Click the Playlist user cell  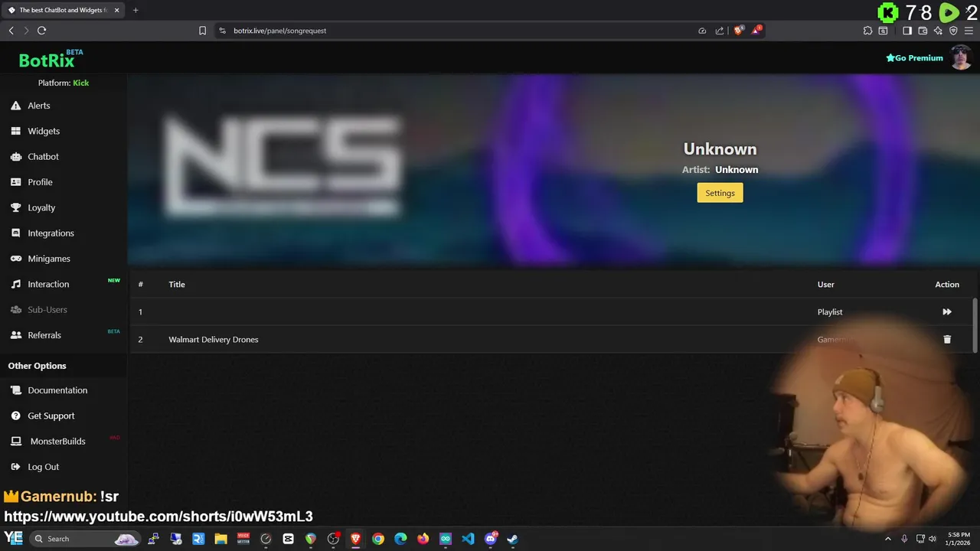click(x=830, y=311)
